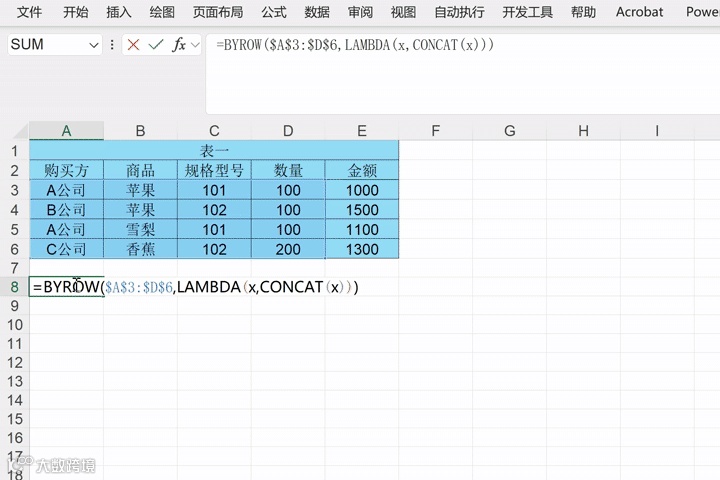Select column D header
This screenshot has width=720, height=480.
(288, 131)
